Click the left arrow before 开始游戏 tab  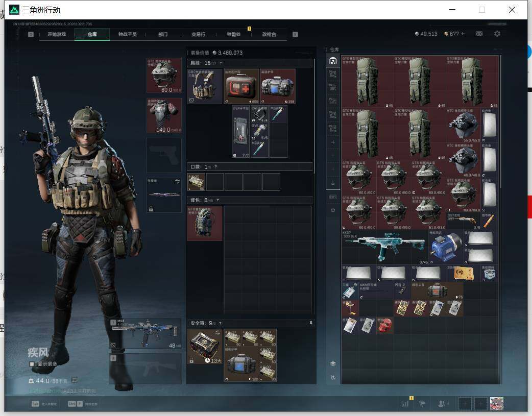pyautogui.click(x=31, y=34)
